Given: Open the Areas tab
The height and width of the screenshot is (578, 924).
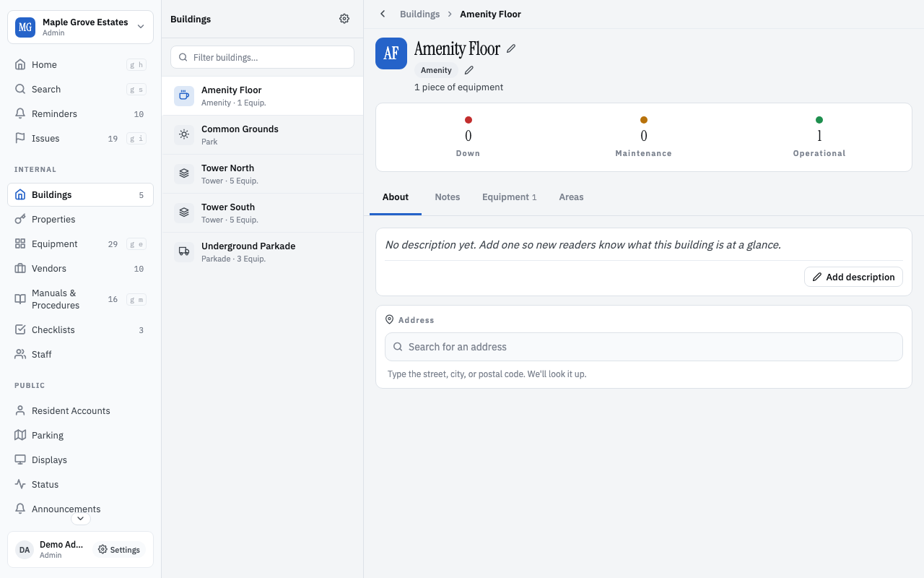Looking at the screenshot, I should tap(571, 197).
